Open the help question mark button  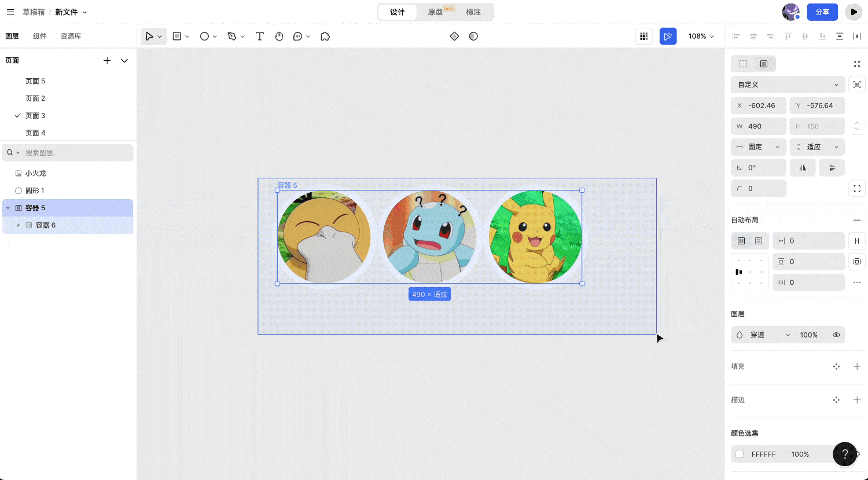coord(845,454)
